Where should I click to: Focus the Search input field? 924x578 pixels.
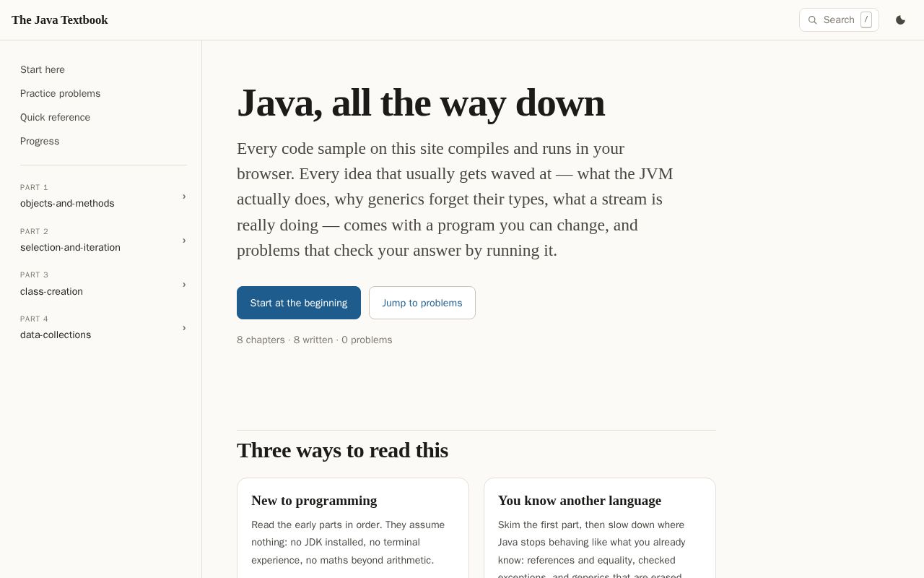pos(839,20)
